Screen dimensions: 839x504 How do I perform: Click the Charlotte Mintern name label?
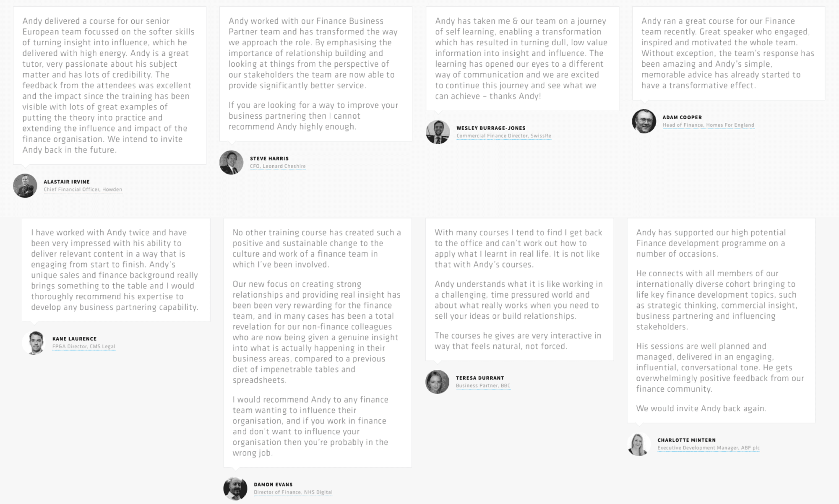(x=686, y=440)
